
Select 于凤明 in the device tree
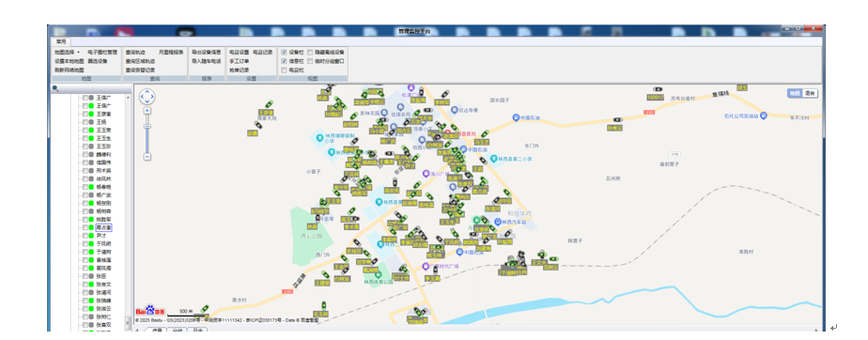103,243
